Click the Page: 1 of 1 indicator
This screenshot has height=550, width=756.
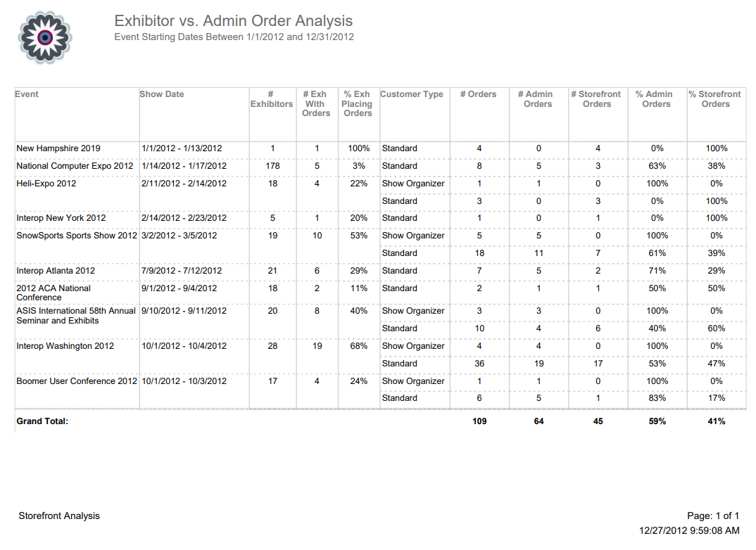[x=712, y=516]
